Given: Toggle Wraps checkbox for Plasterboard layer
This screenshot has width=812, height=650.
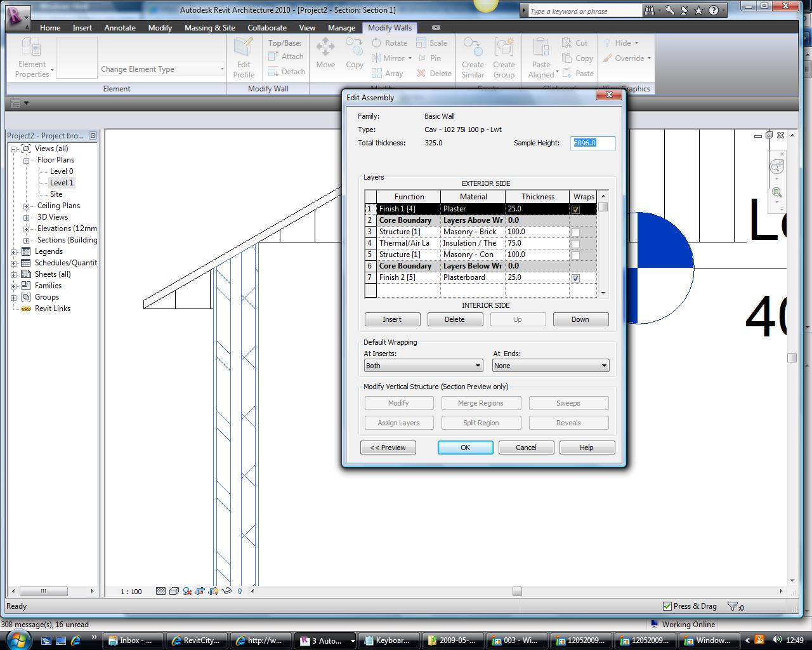Looking at the screenshot, I should click(x=575, y=278).
